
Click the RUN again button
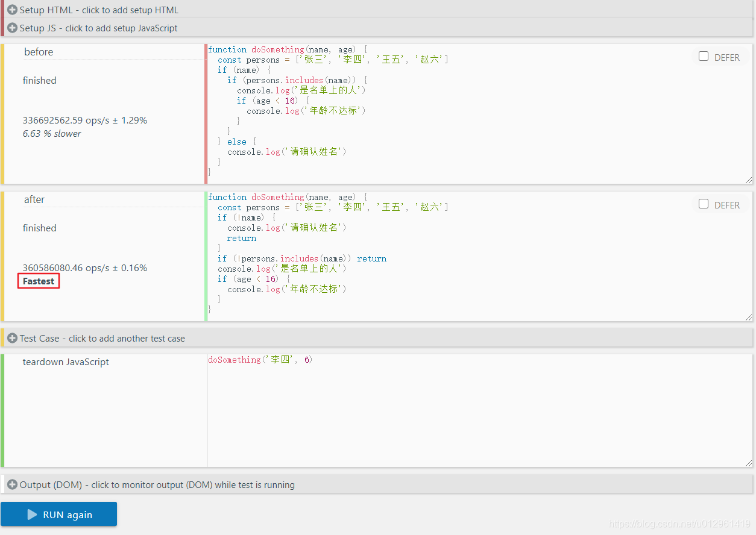58,515
